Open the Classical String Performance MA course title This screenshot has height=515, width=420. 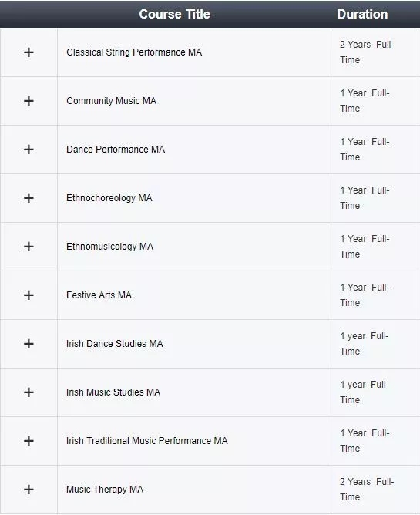coord(134,52)
